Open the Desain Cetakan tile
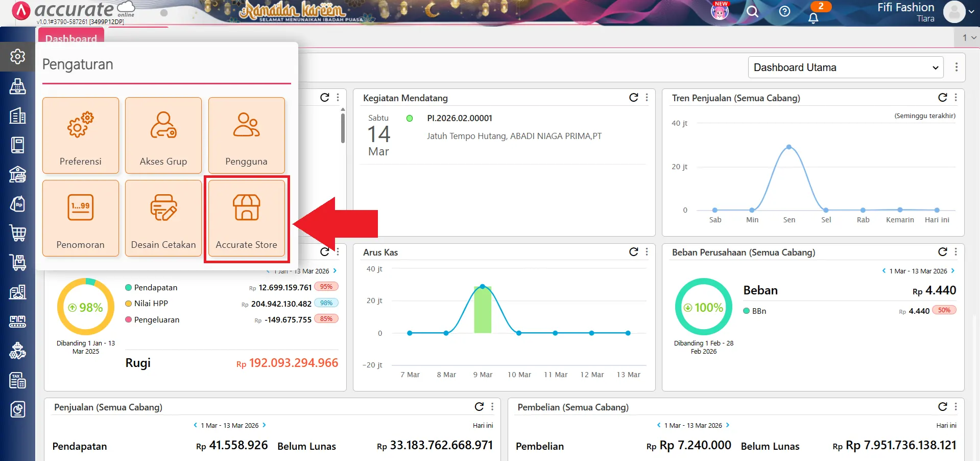Viewport: 980px width, 461px height. tap(163, 218)
